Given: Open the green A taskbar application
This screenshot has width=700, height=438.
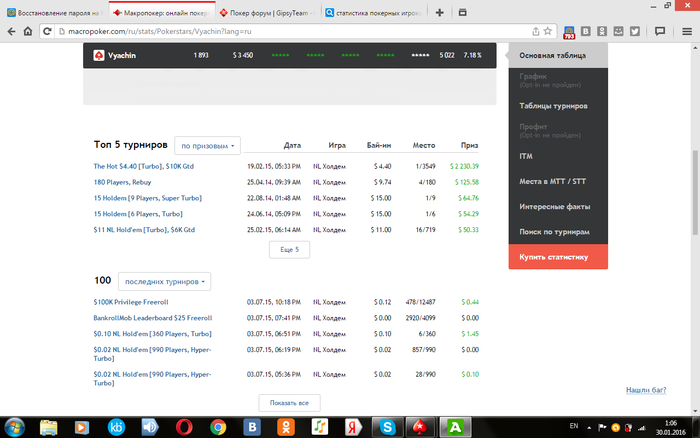Looking at the screenshot, I should (x=455, y=427).
